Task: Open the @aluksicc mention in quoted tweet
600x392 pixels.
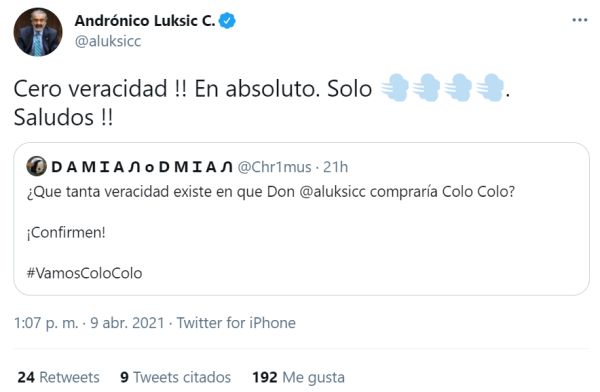Action: click(x=332, y=191)
